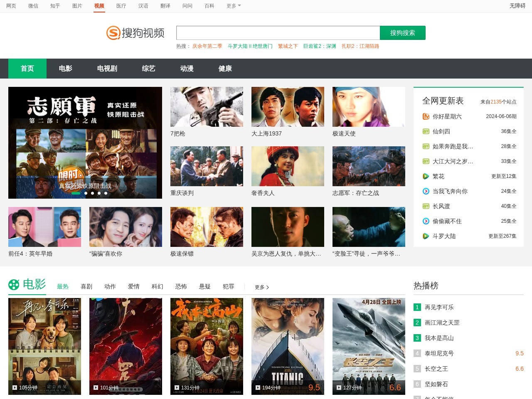Click the Mango TV icon beside 你好星期六

tap(426, 116)
